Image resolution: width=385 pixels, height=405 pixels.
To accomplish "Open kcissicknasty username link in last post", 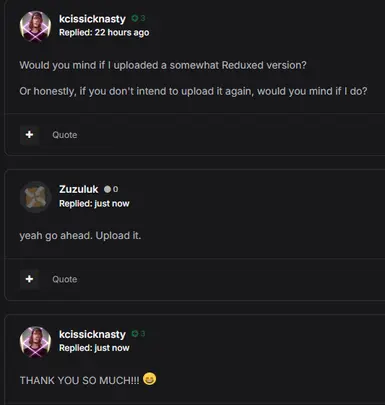I will [92, 334].
